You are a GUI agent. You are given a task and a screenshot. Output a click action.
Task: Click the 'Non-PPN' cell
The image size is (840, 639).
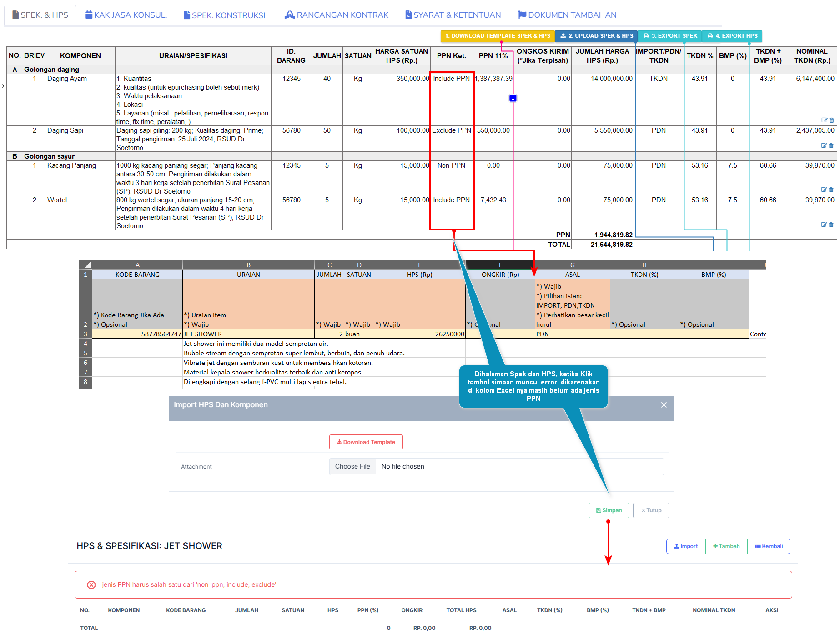452,178
